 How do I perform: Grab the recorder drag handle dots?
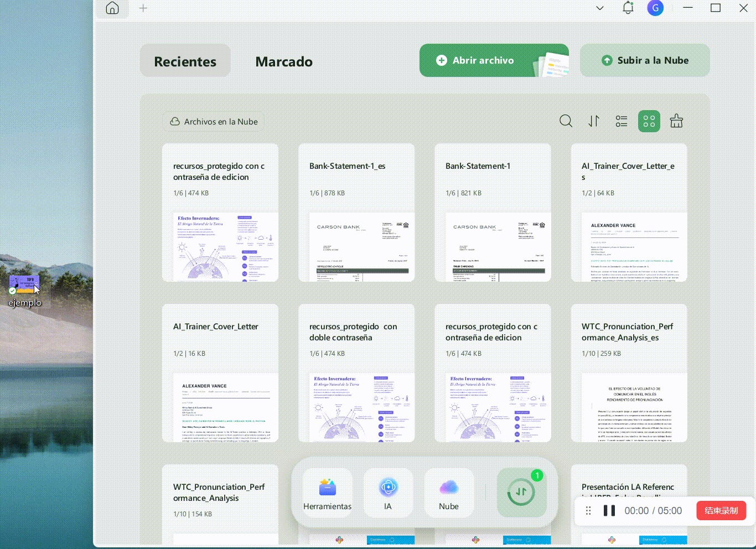(x=588, y=511)
